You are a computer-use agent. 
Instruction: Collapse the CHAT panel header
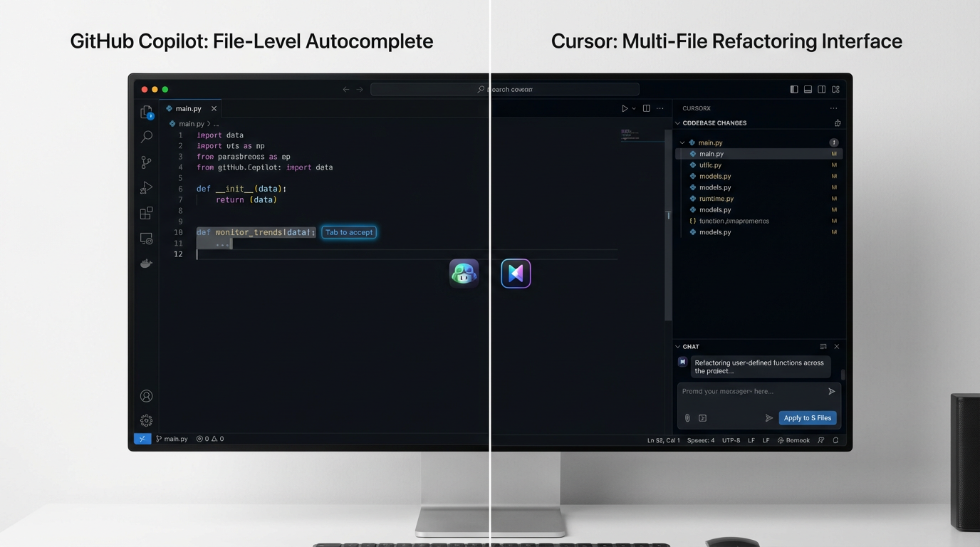coord(677,346)
